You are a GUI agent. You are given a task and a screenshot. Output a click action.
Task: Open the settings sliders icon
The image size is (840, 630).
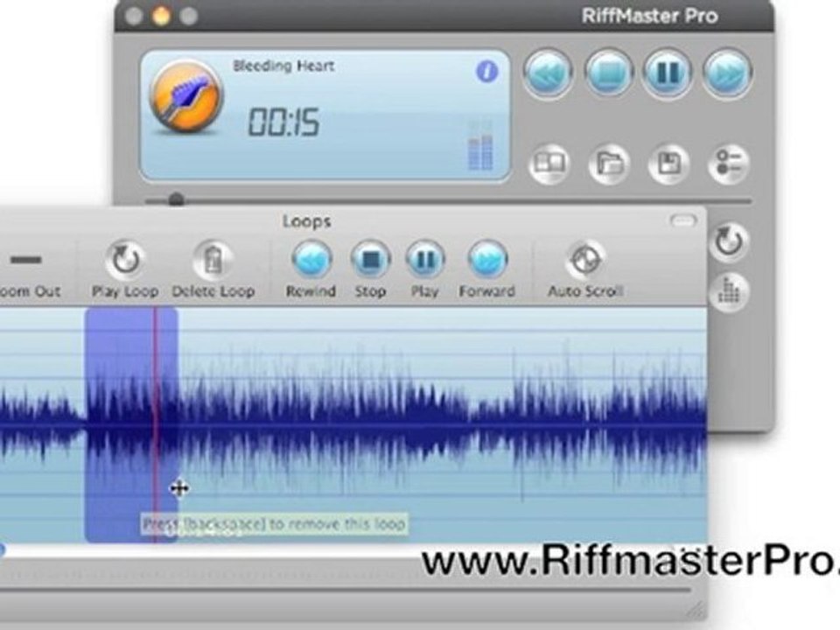[x=728, y=164]
